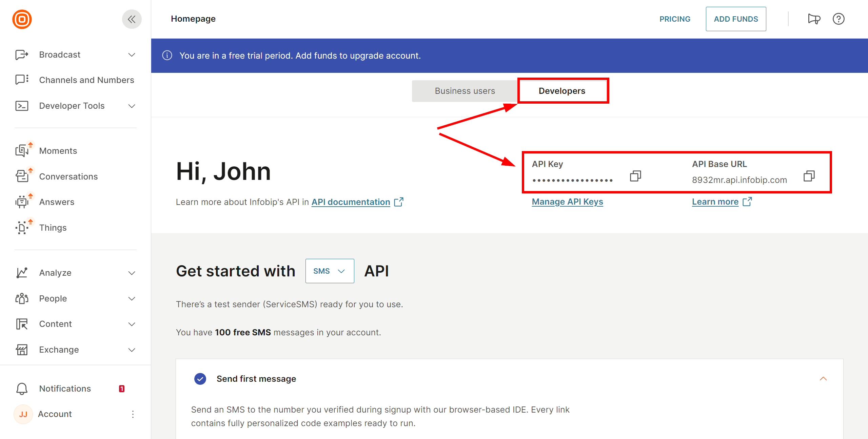Click the megaphone announcements icon
Image resolution: width=868 pixels, height=439 pixels.
[814, 19]
